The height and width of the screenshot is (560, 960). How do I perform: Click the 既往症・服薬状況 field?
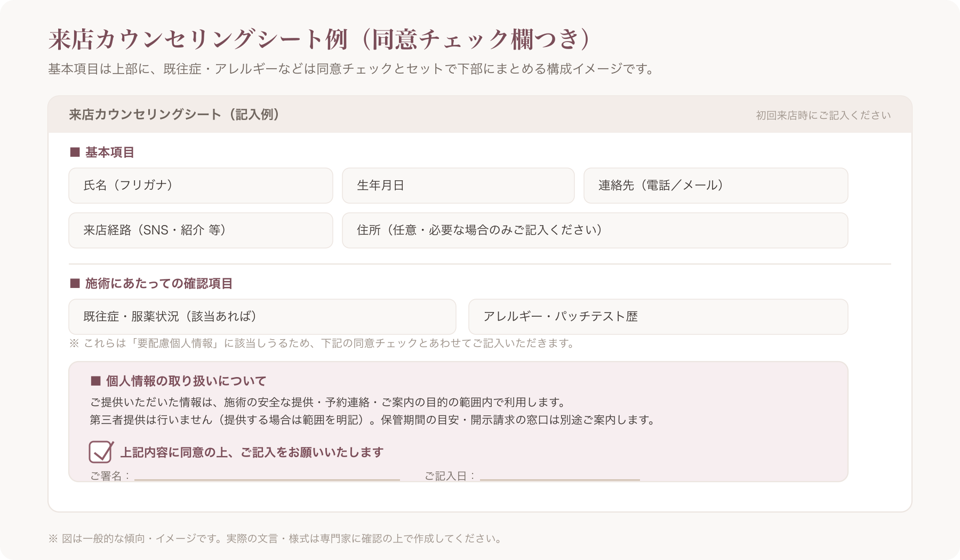click(262, 317)
